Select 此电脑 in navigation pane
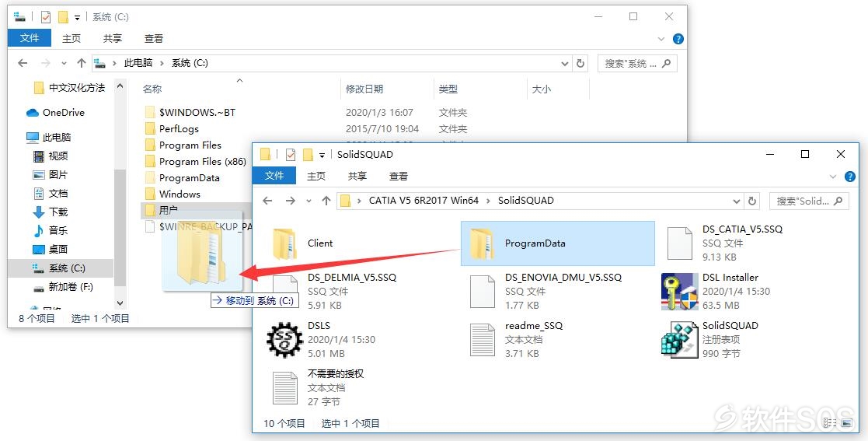The height and width of the screenshot is (441, 868). coord(49,137)
